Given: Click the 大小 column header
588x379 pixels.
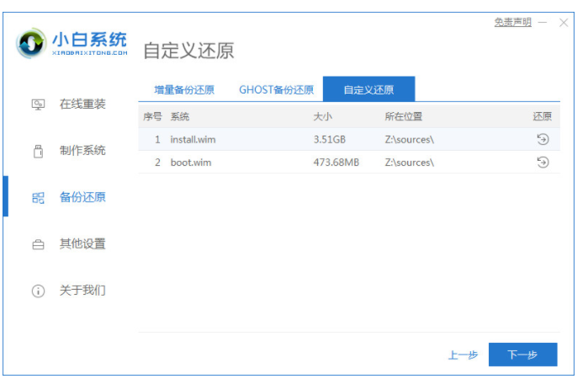Looking at the screenshot, I should [x=323, y=116].
